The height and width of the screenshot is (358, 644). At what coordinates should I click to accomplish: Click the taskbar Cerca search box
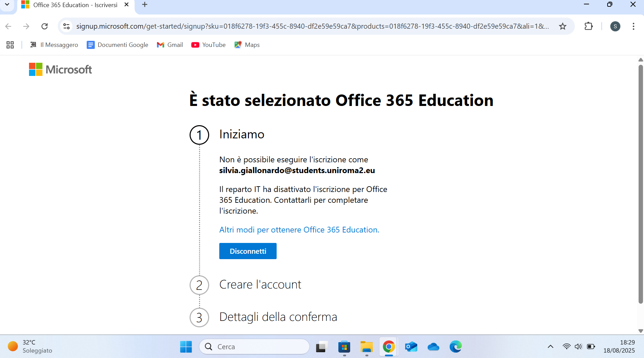pos(254,347)
